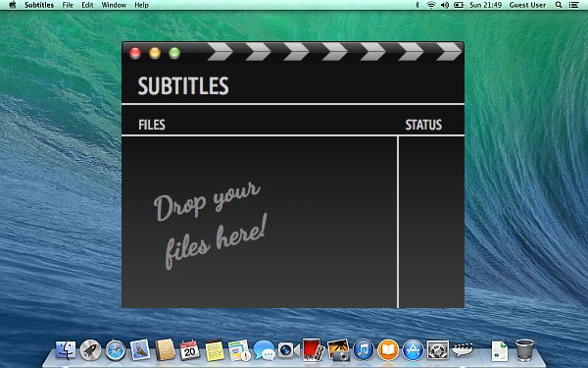Open the Edit menu
The width and height of the screenshot is (588, 368).
tap(87, 5)
